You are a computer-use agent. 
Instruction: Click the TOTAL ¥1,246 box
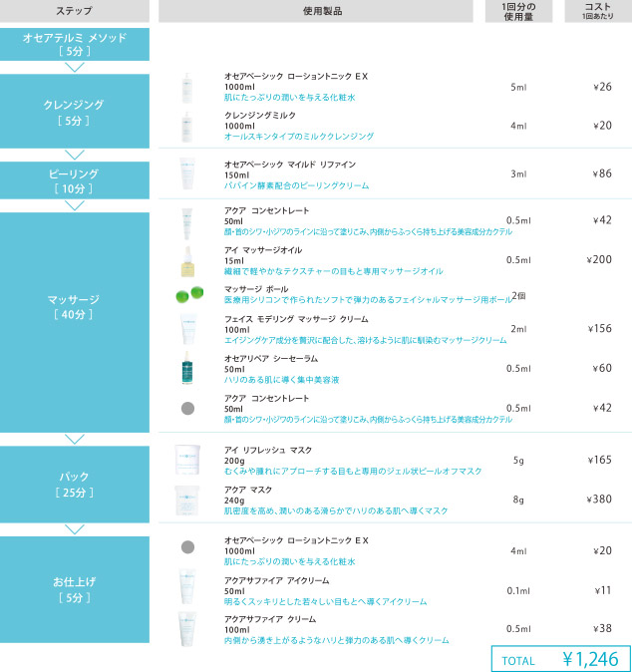coord(561,659)
